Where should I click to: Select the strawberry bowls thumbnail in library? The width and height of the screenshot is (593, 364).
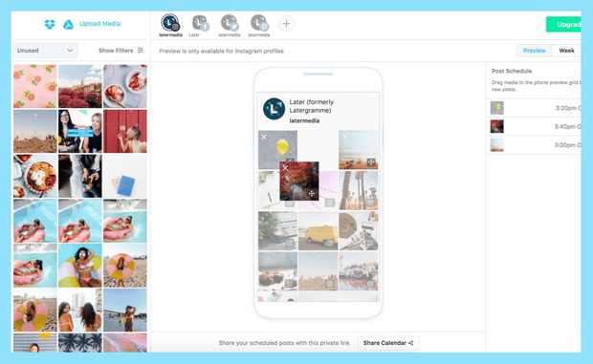tap(125, 87)
